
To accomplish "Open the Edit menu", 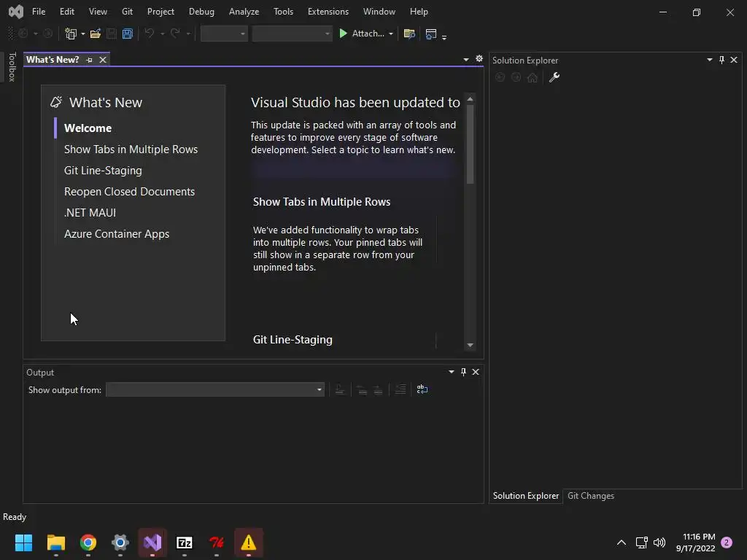I will point(66,12).
